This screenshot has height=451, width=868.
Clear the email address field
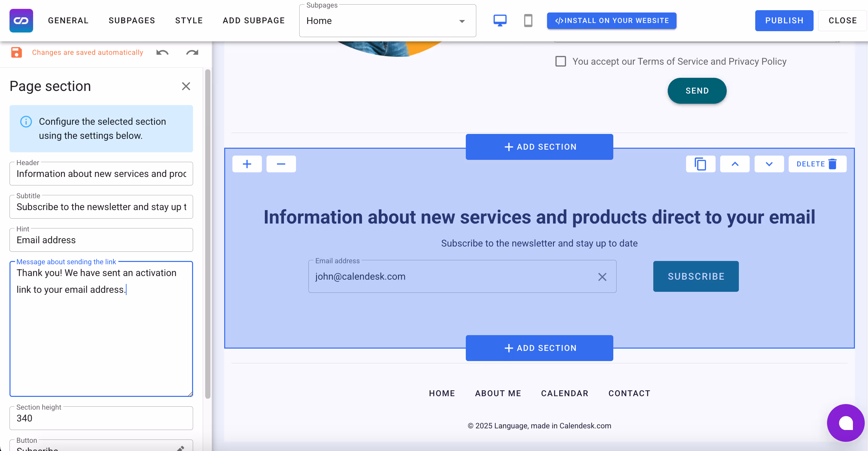point(602,277)
